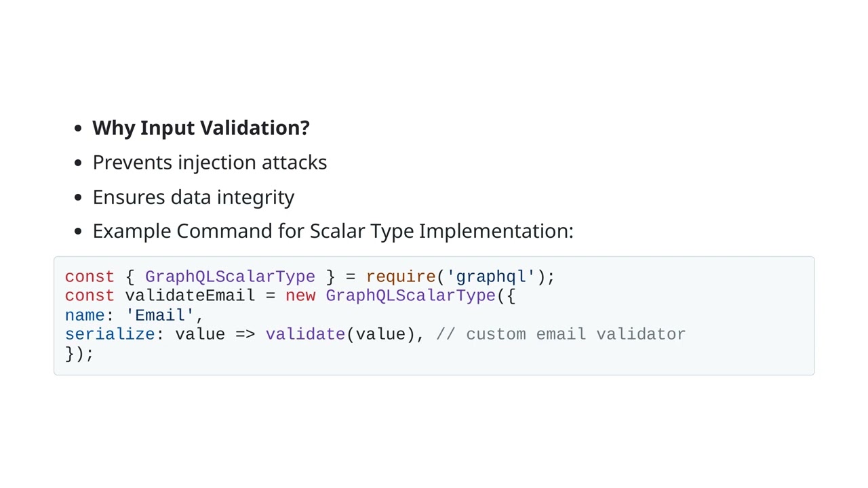Click the 'validate' function call
868x488 pixels.
pyautogui.click(x=305, y=334)
